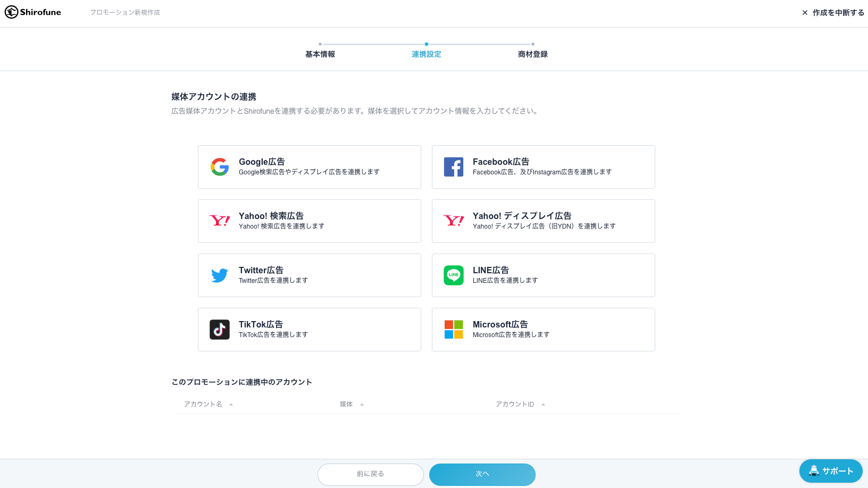Select the Facebook広告 card title
Image resolution: width=868 pixels, height=488 pixels.
(x=501, y=162)
